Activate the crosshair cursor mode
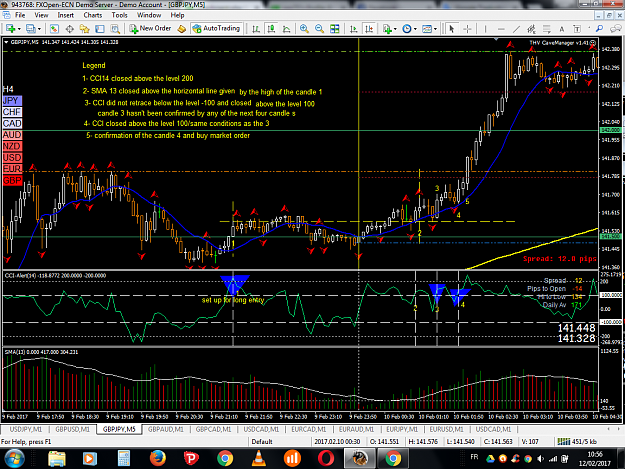The width and height of the screenshot is (625, 469). [x=467, y=29]
